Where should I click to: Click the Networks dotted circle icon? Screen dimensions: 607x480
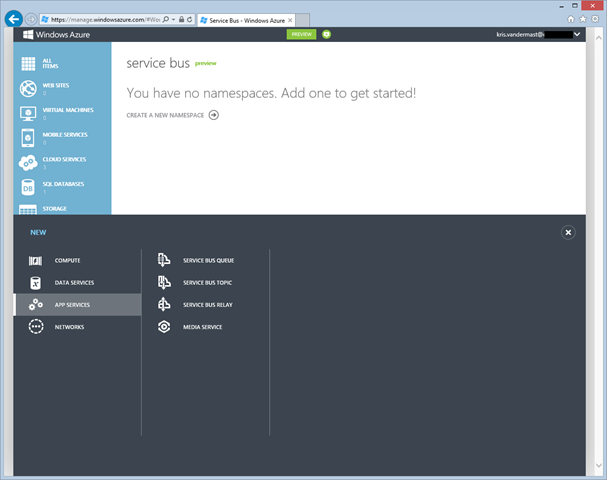tap(36, 327)
